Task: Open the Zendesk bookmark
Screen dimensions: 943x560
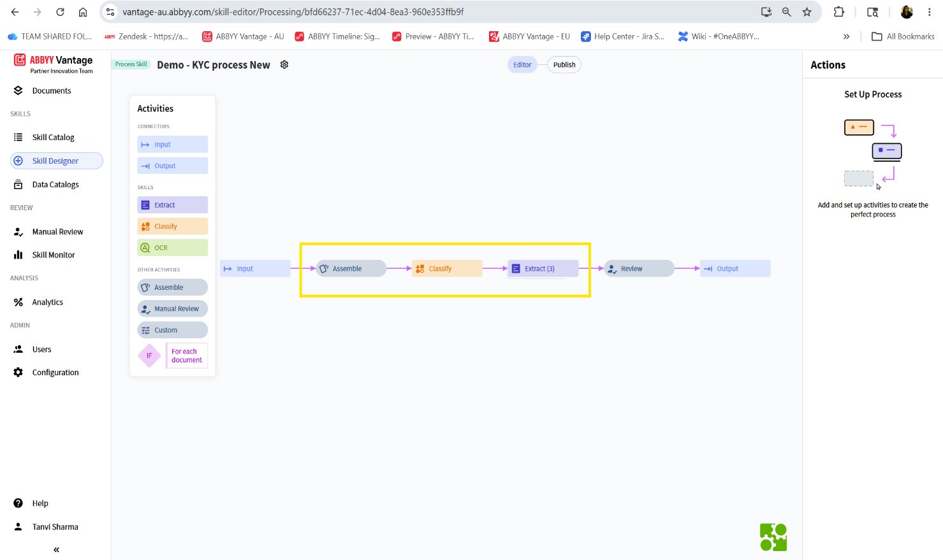Action: [146, 36]
